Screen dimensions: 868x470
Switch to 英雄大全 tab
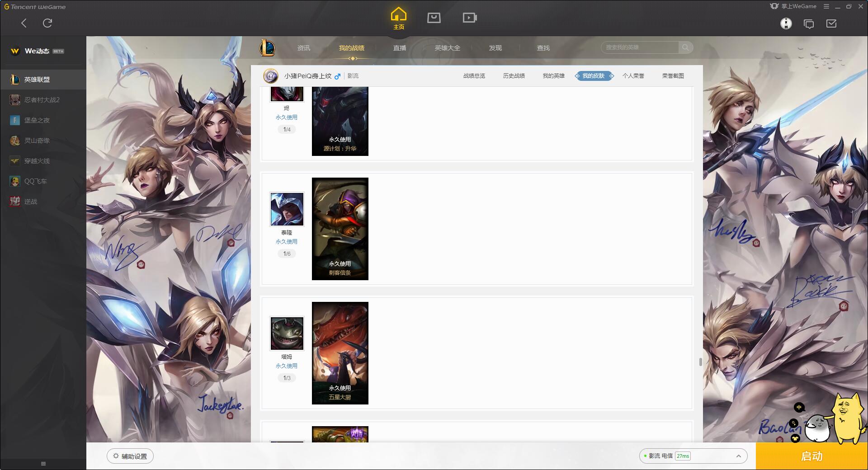[x=448, y=48]
